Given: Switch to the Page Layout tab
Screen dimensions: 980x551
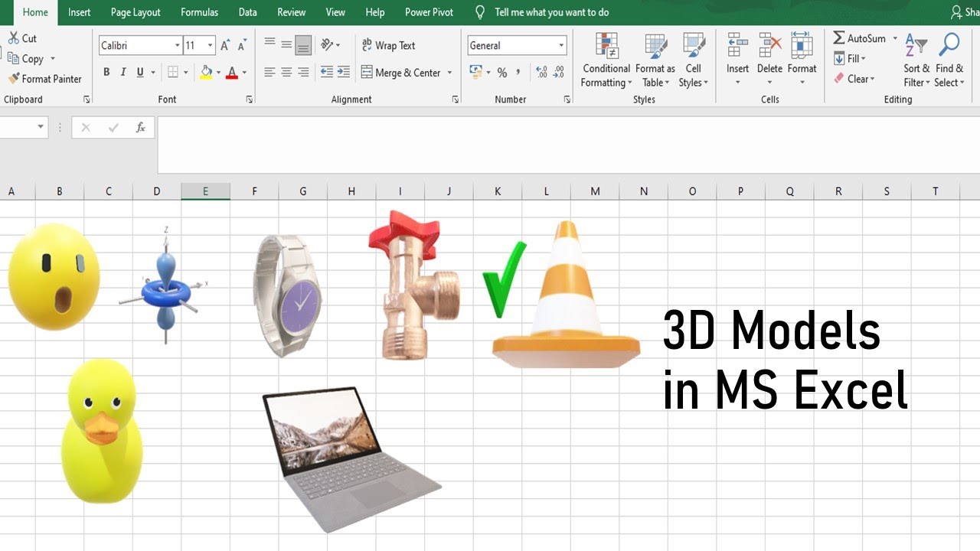Looking at the screenshot, I should point(136,12).
